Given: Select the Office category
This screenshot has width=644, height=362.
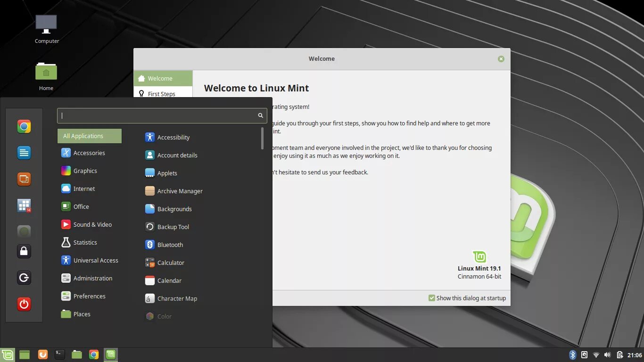Looking at the screenshot, I should tap(90, 206).
